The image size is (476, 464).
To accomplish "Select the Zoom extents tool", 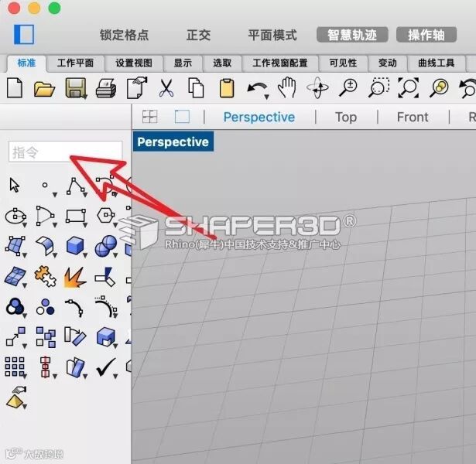I will tap(409, 87).
